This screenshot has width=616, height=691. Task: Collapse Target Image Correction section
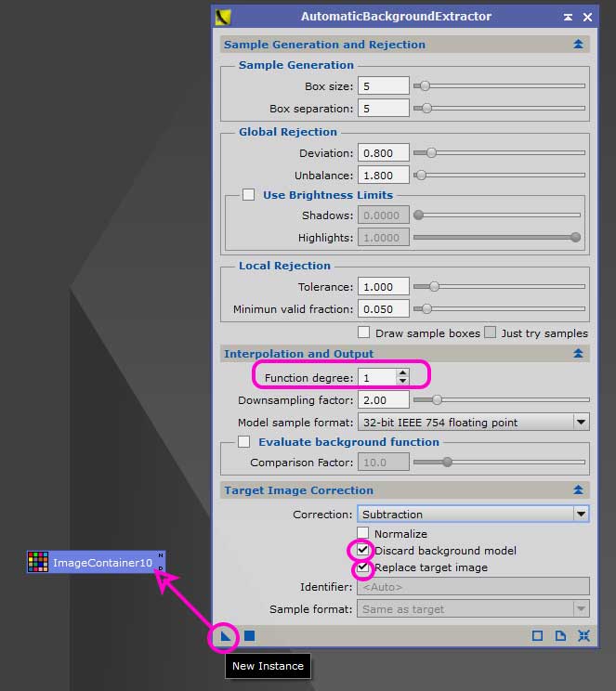pyautogui.click(x=578, y=490)
